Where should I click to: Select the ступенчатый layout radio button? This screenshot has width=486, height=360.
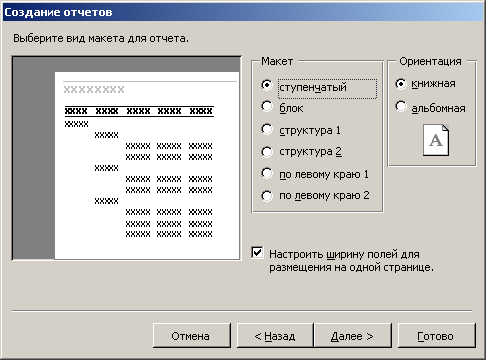267,86
